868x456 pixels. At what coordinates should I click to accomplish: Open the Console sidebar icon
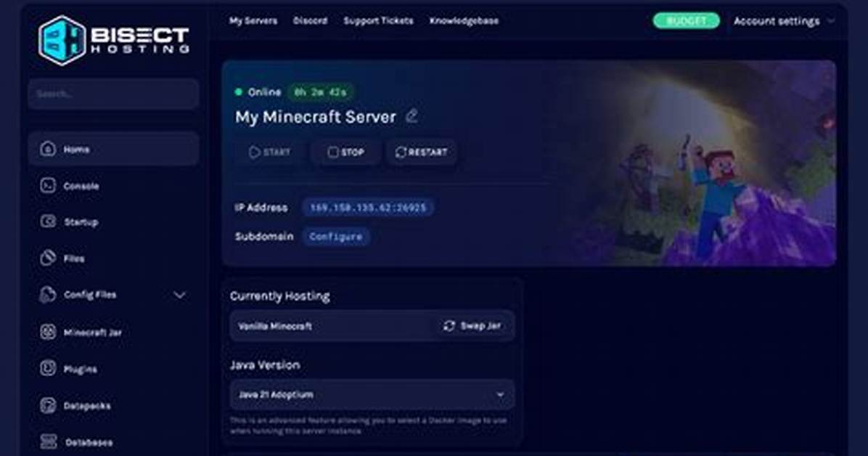tap(48, 186)
